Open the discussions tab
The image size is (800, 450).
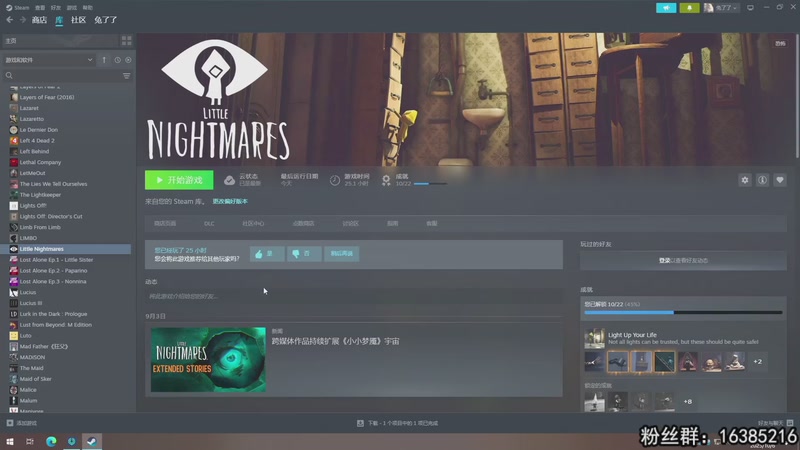point(351,223)
